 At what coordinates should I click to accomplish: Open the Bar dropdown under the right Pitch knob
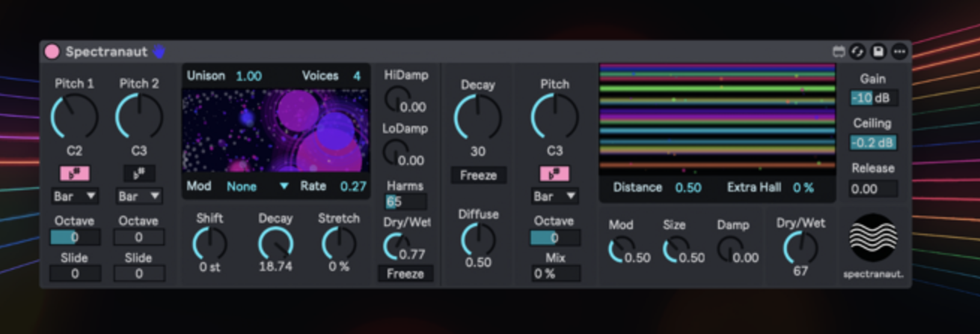(x=554, y=196)
